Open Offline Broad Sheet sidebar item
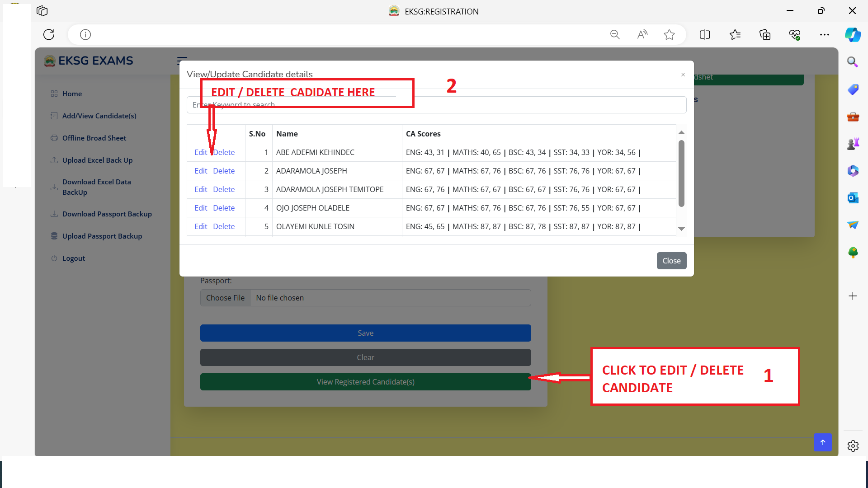The image size is (868, 488). (x=94, y=138)
